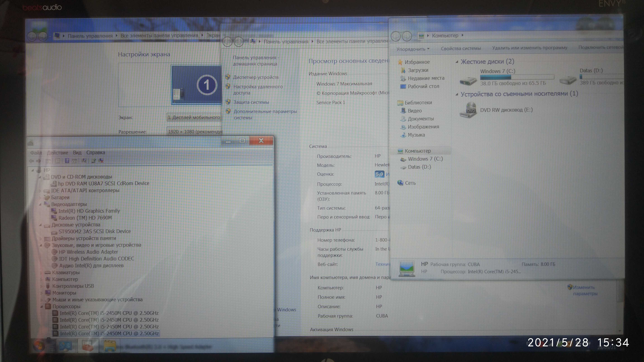This screenshot has height=362, width=644.
Task: Click Datas (D:) capacity bar
Action: tap(602, 76)
